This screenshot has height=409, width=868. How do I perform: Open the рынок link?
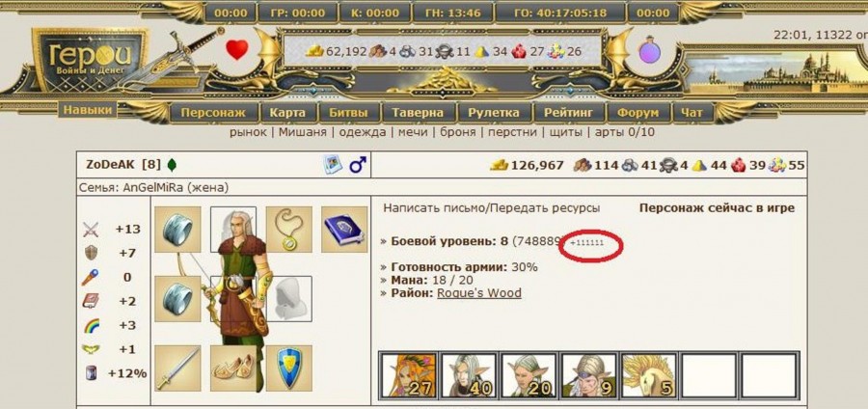[x=248, y=132]
